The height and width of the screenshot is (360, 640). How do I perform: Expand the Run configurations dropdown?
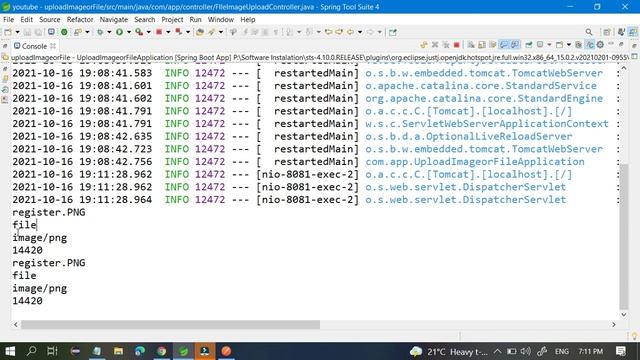129,32
